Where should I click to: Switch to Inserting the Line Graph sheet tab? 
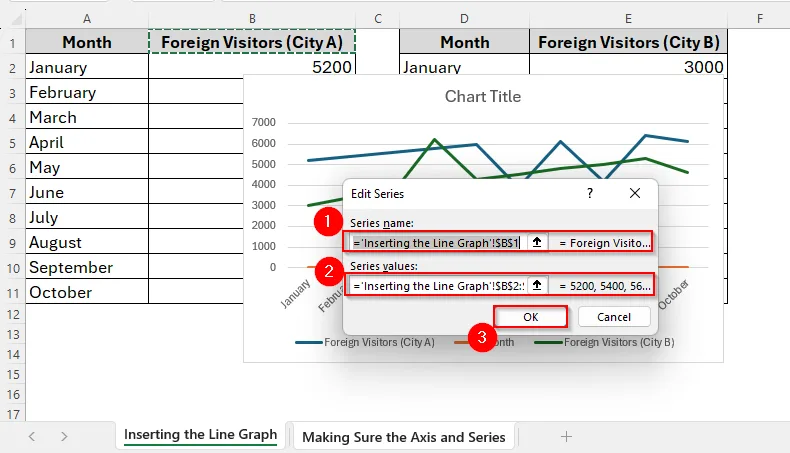(201, 435)
